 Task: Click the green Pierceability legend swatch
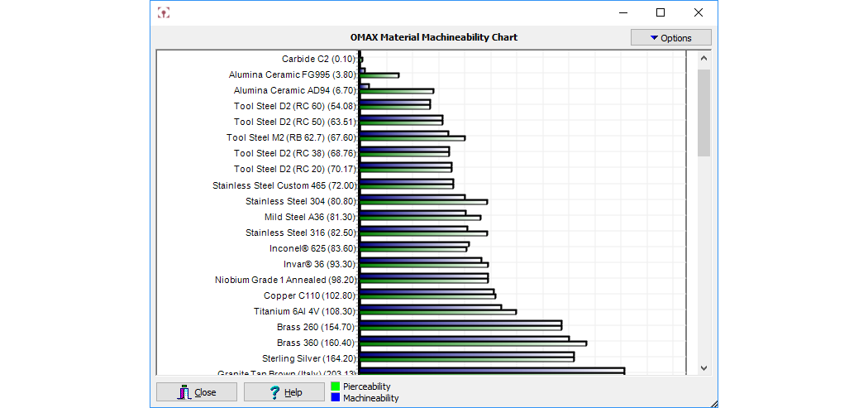pos(336,386)
